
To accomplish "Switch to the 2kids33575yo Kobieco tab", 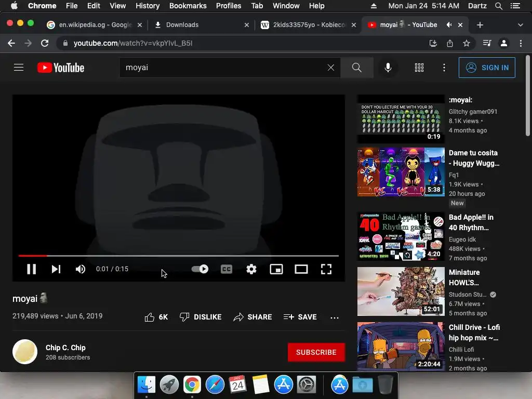I will (308, 25).
